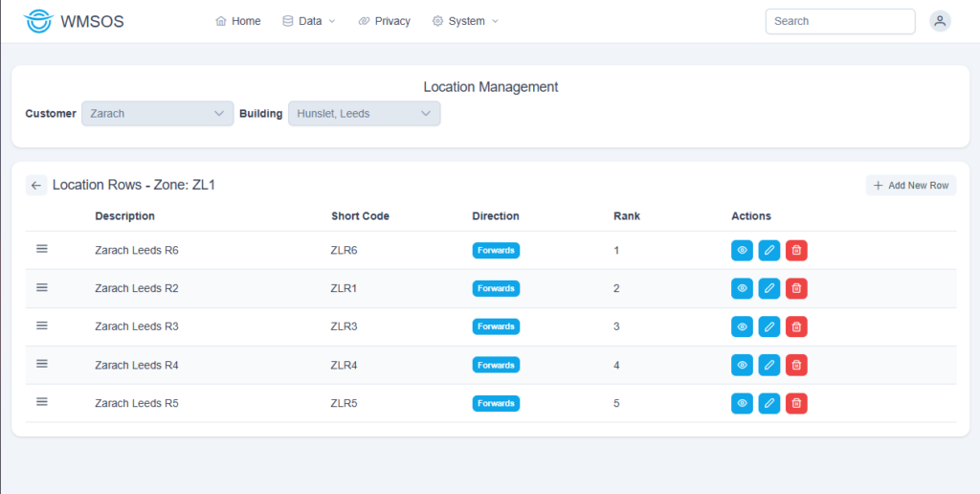This screenshot has height=494, width=980.
Task: Delete the Zarach Leeds R2 row
Action: pyautogui.click(x=796, y=288)
